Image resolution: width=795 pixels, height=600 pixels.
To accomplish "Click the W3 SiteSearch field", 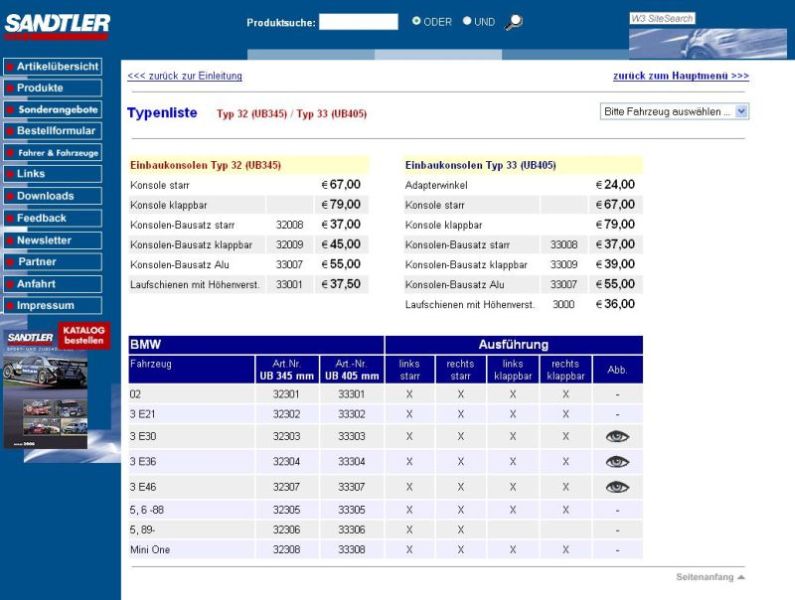I will click(x=661, y=18).
